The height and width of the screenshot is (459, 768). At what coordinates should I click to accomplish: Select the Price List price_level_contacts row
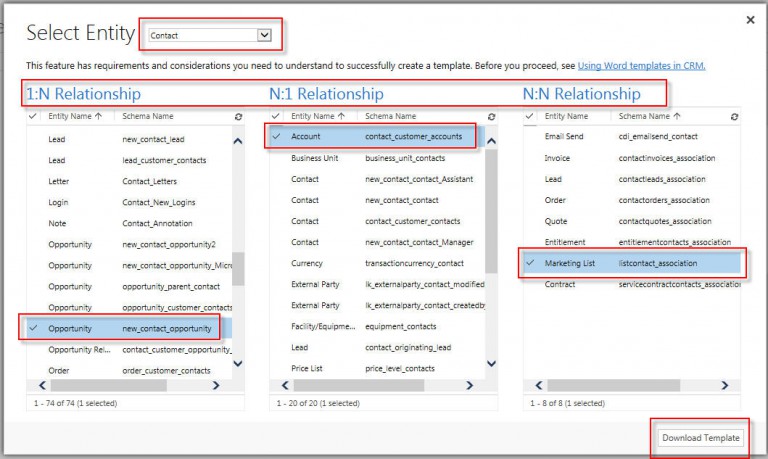tap(377, 369)
